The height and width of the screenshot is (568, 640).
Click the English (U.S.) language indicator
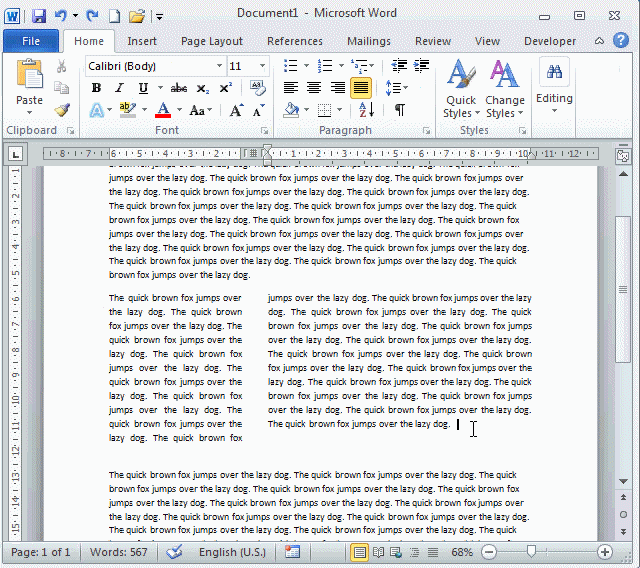click(x=232, y=552)
